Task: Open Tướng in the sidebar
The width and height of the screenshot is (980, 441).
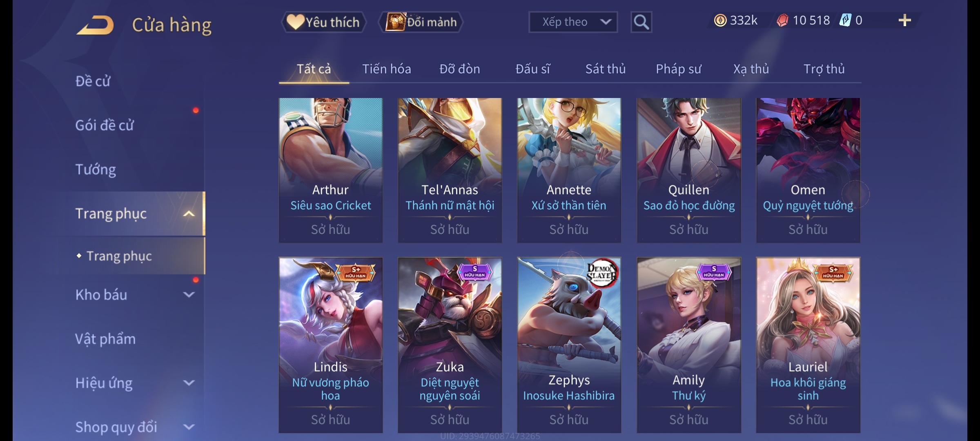Action: click(96, 169)
